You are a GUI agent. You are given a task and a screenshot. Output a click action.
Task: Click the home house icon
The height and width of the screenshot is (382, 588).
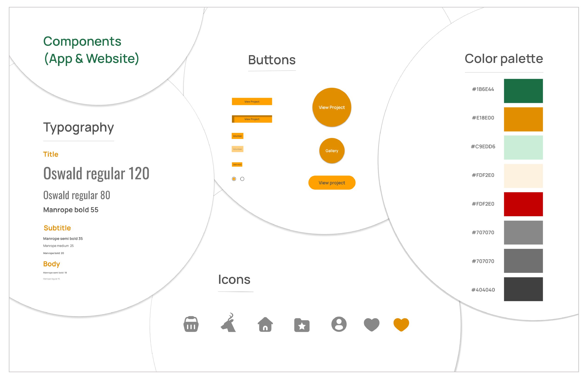pos(265,324)
